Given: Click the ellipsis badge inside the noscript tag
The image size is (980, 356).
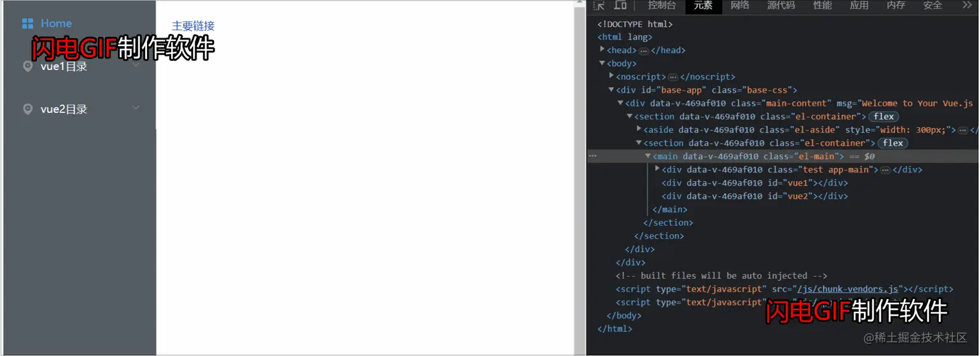Looking at the screenshot, I should pyautogui.click(x=673, y=77).
